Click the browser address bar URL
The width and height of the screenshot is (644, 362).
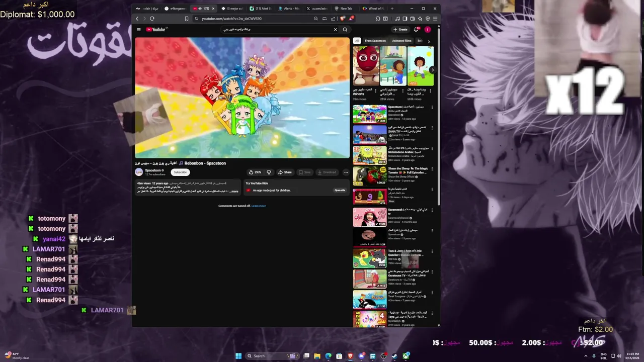click(x=231, y=19)
